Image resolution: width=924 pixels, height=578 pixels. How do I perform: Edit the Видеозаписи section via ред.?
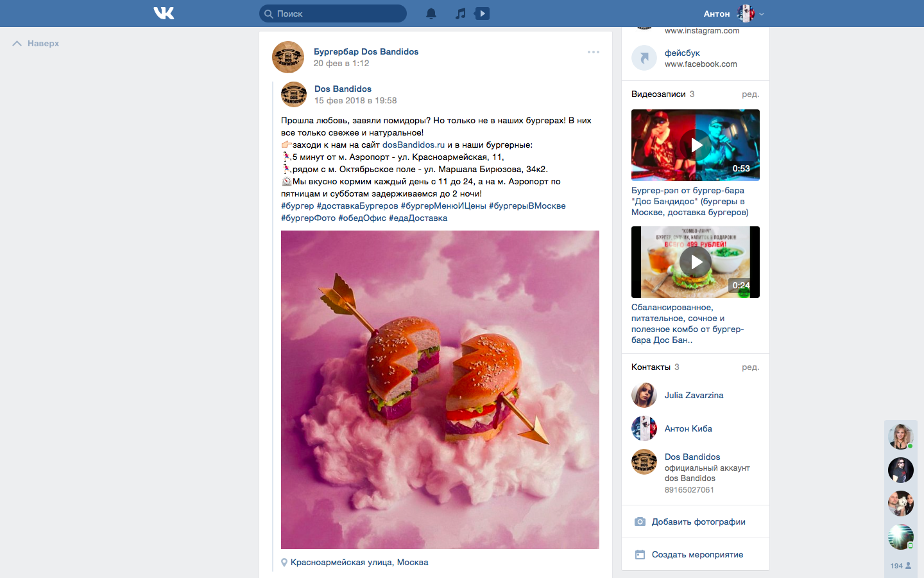pyautogui.click(x=750, y=94)
